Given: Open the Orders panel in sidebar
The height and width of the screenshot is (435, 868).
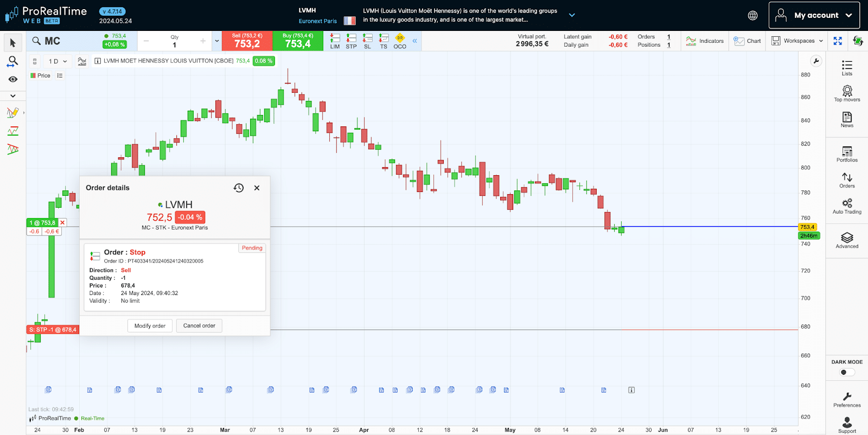Looking at the screenshot, I should pyautogui.click(x=847, y=180).
